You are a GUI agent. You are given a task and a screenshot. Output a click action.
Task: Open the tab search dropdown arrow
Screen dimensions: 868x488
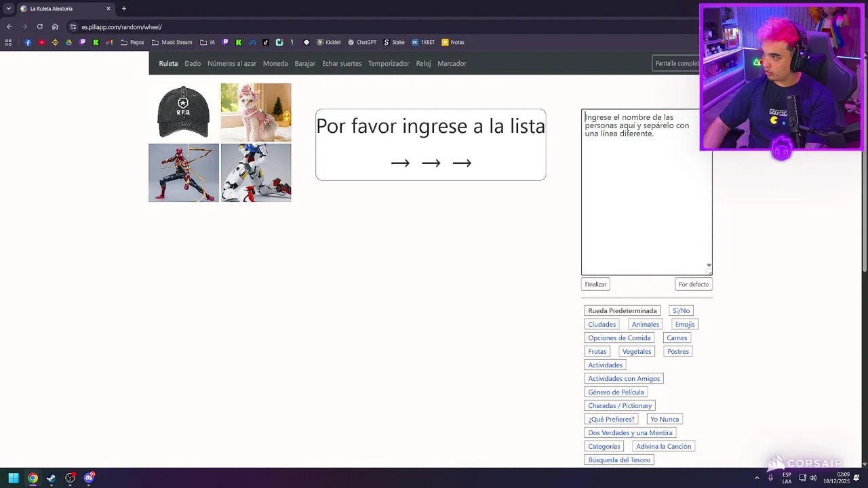click(x=9, y=9)
